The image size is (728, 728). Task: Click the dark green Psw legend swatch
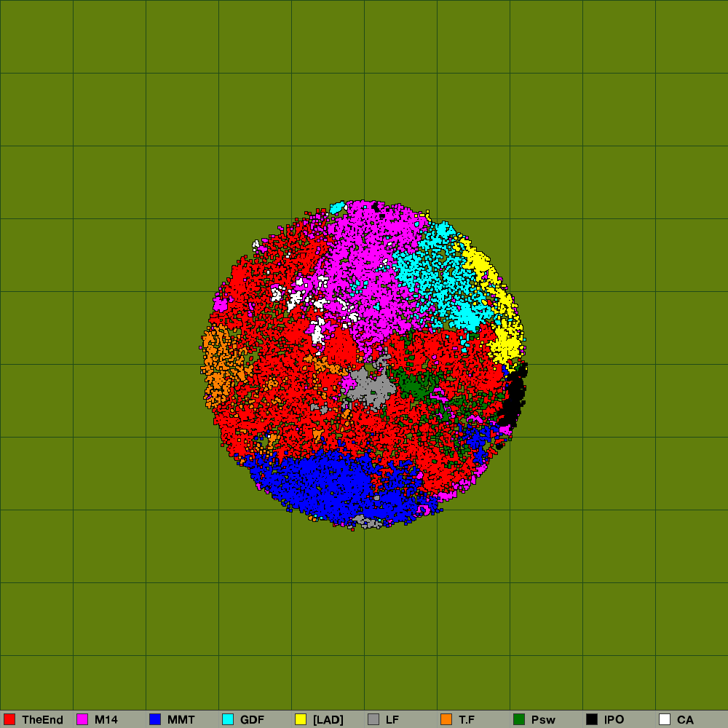(519, 719)
